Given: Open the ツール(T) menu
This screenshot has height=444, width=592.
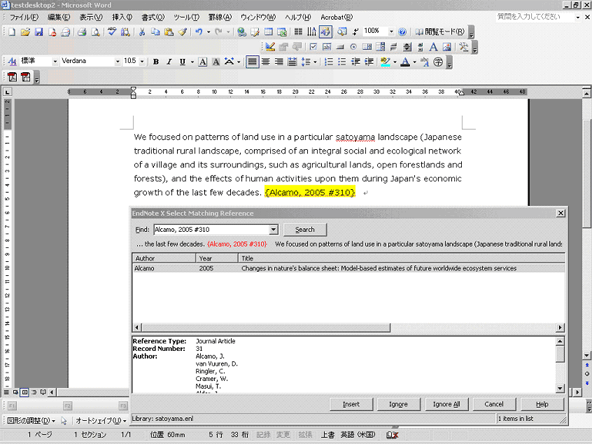Looking at the screenshot, I should tap(186, 17).
